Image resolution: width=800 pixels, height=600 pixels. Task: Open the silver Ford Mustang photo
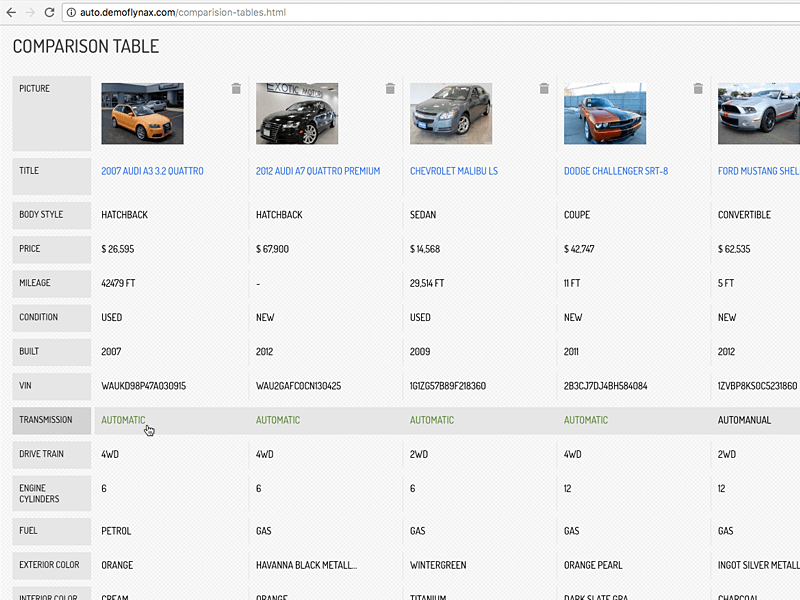pos(759,114)
